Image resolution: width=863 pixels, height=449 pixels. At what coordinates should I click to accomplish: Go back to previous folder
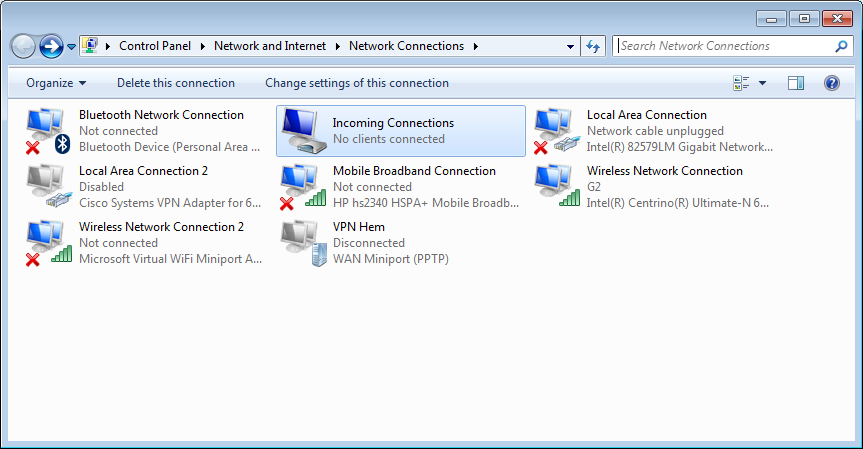click(x=23, y=46)
